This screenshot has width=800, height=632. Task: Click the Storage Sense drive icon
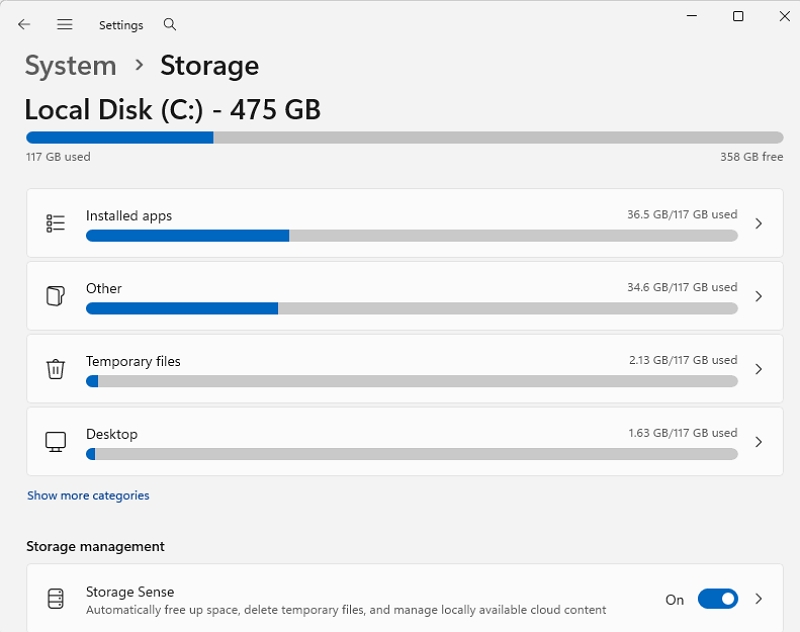[56, 599]
